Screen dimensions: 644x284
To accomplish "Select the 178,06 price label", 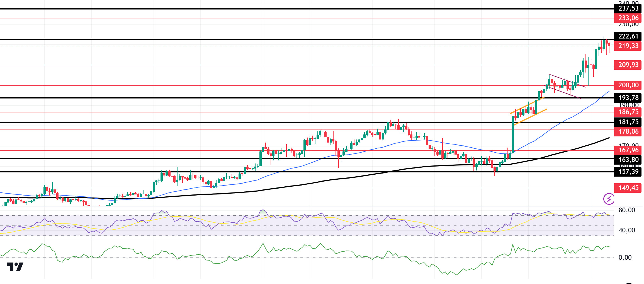I will pos(628,132).
